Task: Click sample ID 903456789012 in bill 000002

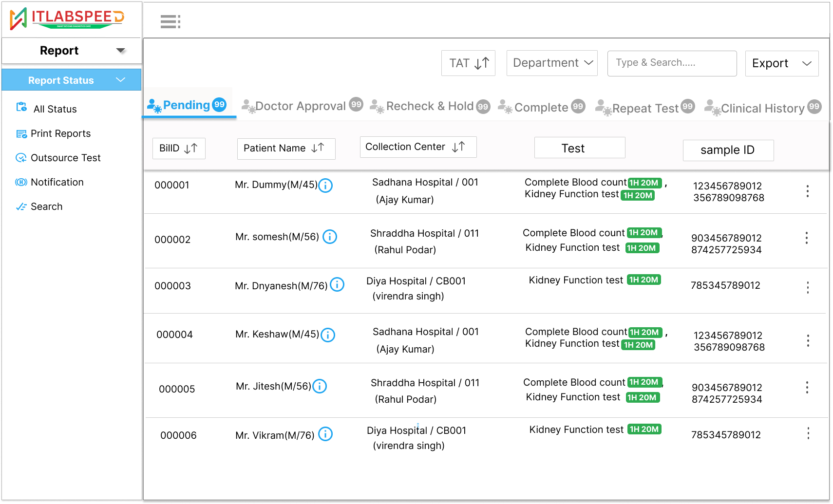Action: click(x=726, y=238)
